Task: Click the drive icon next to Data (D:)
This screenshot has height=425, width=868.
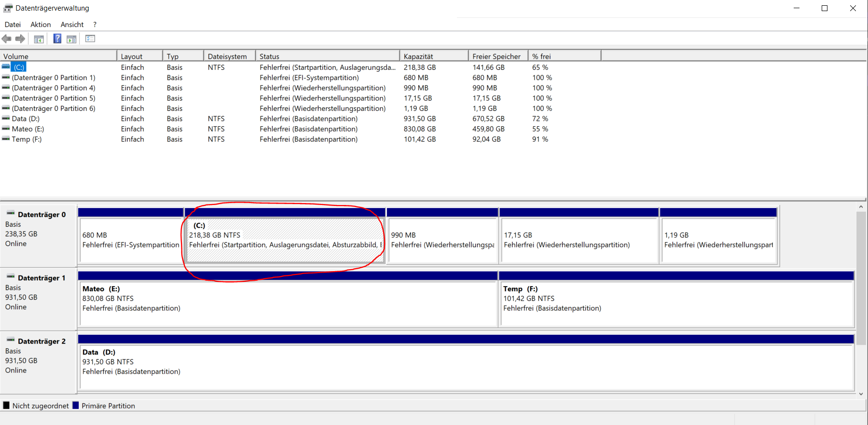Action: 6,119
